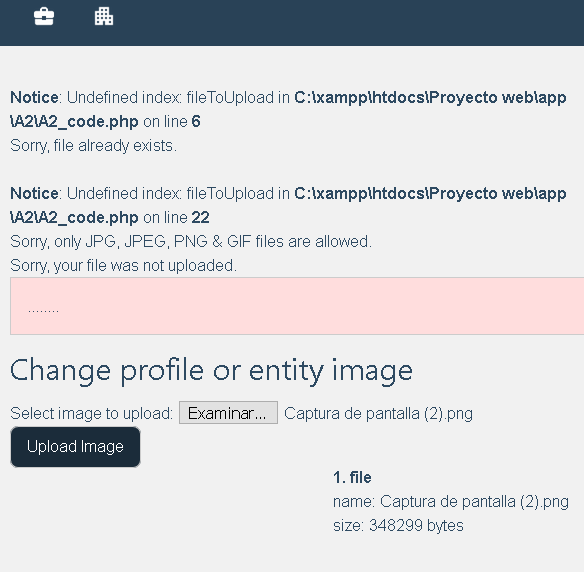Screen dimensions: 584x572
Task: Click the 'size: 348299 bytes' line
Action: [x=398, y=525]
